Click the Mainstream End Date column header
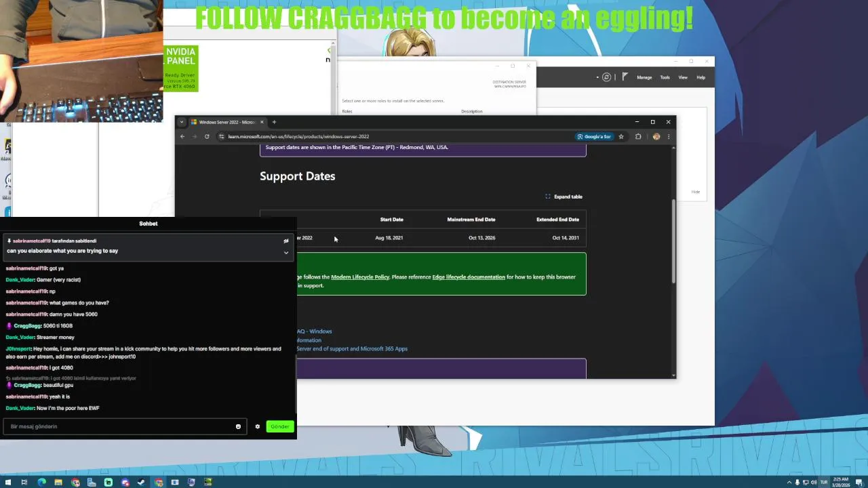 [471, 220]
